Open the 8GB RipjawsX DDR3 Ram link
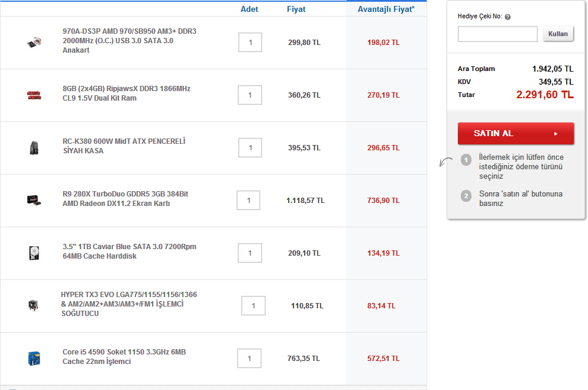Image resolution: width=588 pixels, height=390 pixels. pos(126,93)
